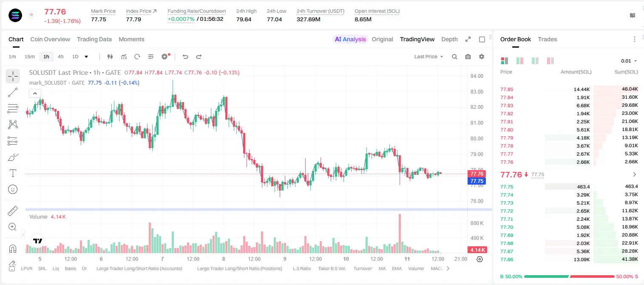Show only sell orders view
This screenshot has width=644, height=285.
(550, 61)
